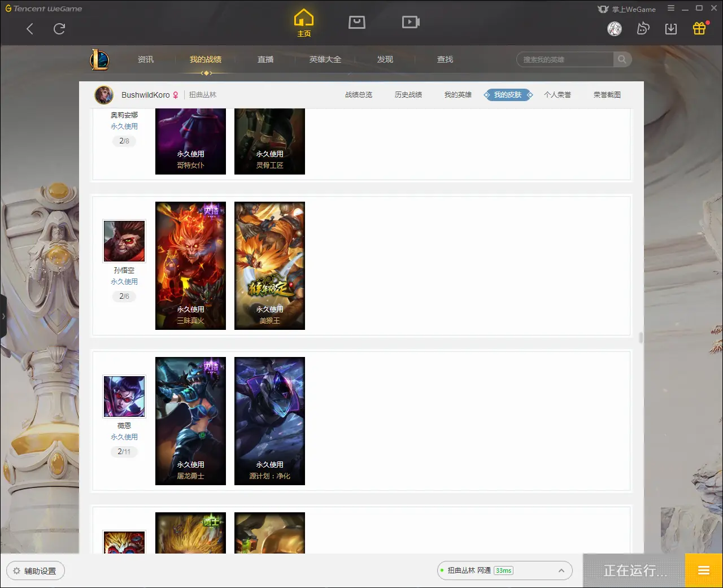The image size is (723, 588).
Task: Open the 荣誉截图 sub-tab
Action: [607, 95]
